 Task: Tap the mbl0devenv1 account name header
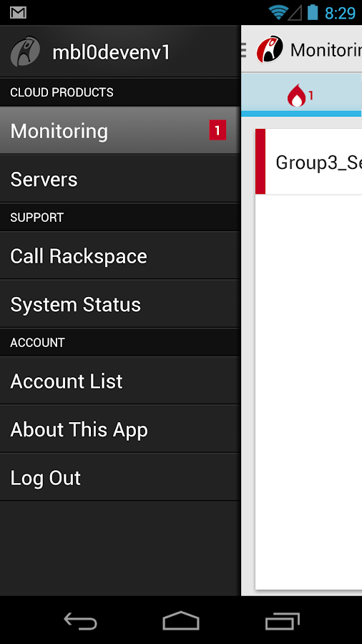(111, 52)
